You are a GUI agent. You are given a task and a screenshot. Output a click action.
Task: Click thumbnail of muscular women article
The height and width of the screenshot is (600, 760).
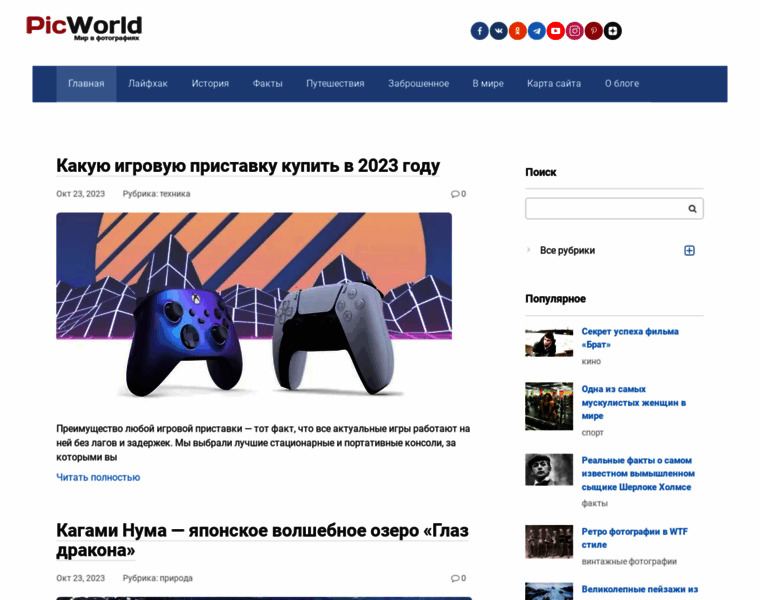tap(549, 406)
